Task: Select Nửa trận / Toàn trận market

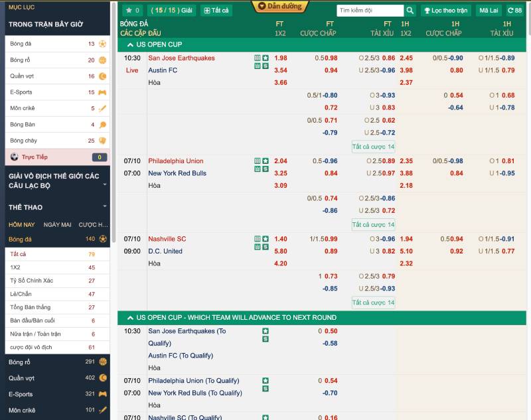Action: click(58, 334)
